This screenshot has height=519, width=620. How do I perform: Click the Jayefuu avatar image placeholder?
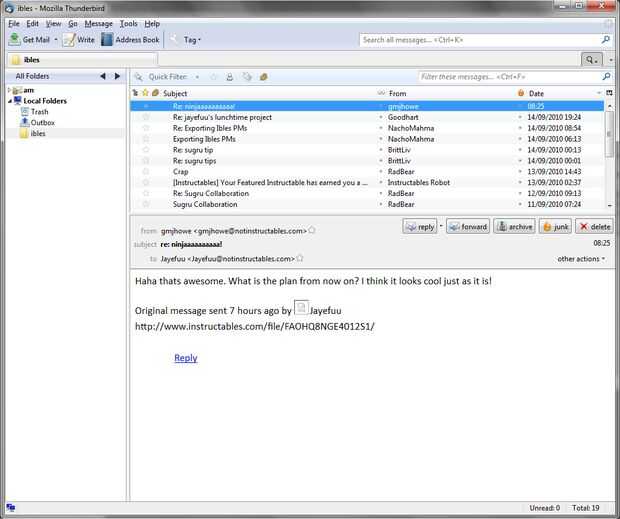(301, 308)
